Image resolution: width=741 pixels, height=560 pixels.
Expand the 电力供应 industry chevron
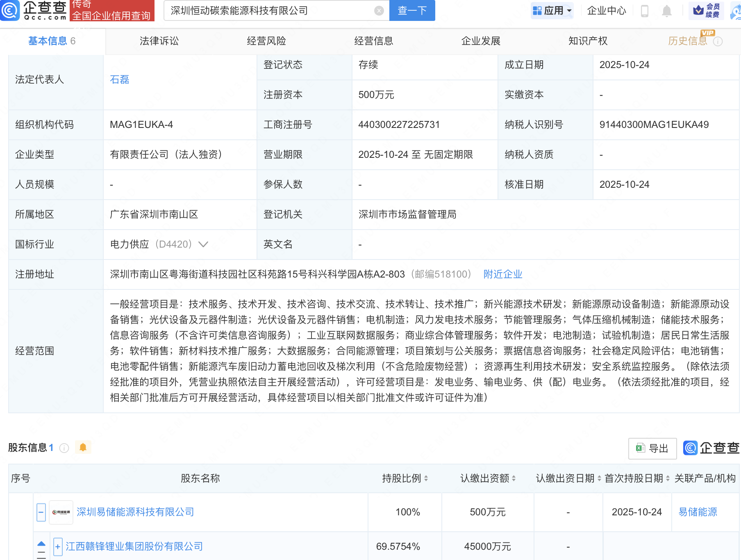(203, 244)
